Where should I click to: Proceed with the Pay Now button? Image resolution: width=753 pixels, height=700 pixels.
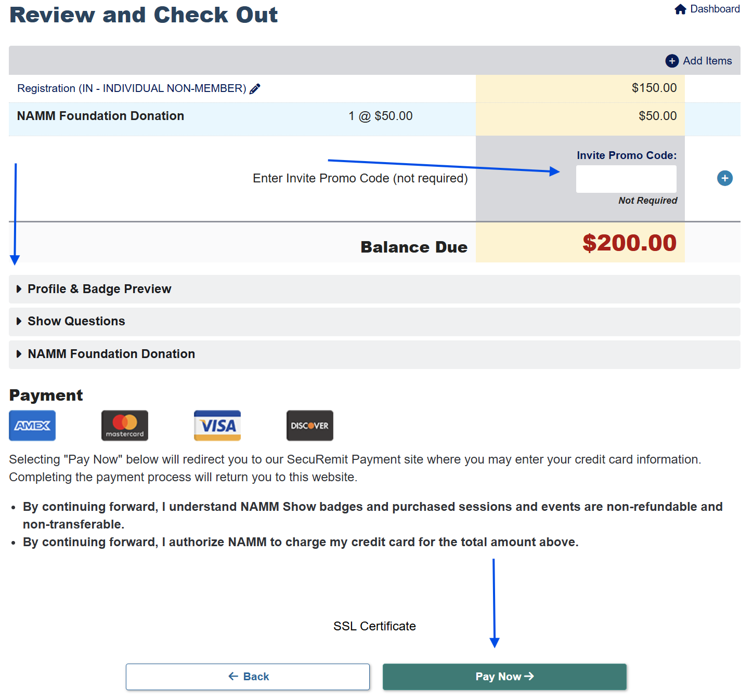tap(504, 677)
